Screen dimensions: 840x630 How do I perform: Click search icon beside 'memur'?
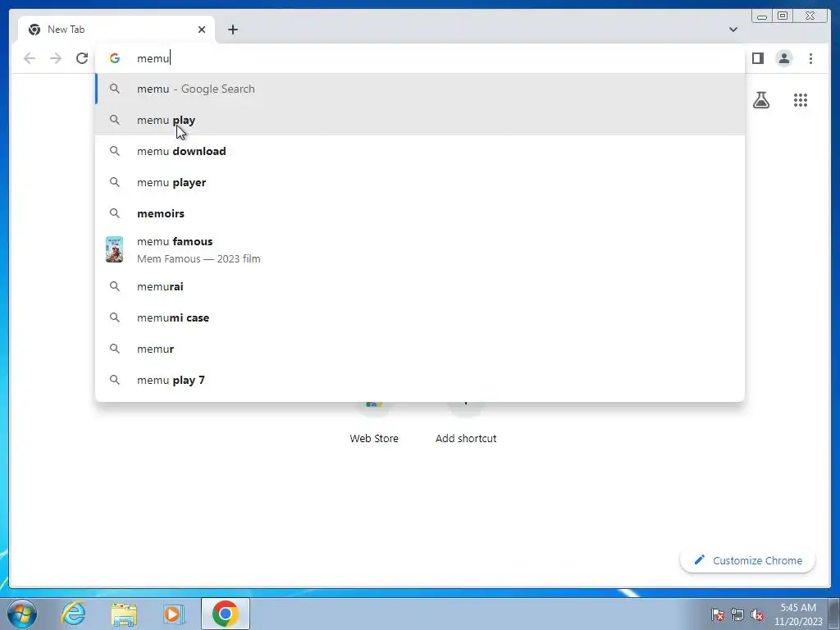pos(115,349)
